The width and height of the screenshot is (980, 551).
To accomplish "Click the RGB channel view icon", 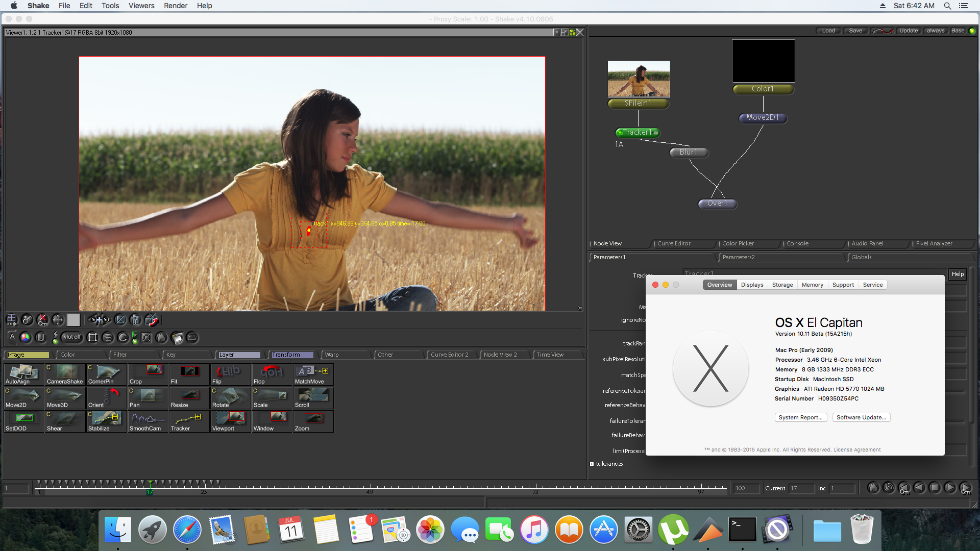I will tap(25, 337).
